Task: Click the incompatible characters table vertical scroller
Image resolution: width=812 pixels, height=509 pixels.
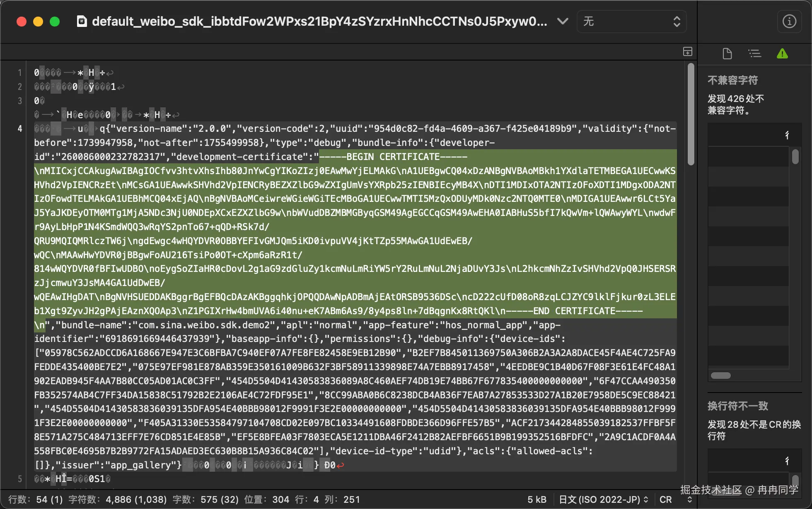Action: tap(795, 157)
